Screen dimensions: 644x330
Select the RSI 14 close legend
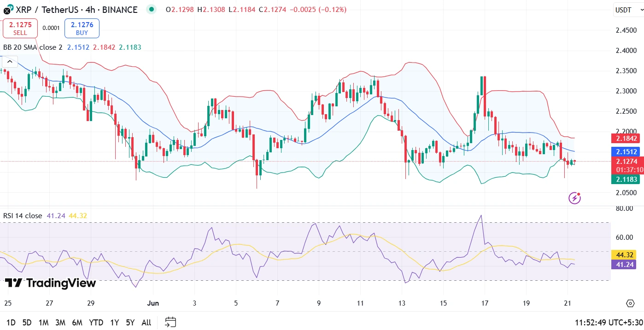pos(23,215)
